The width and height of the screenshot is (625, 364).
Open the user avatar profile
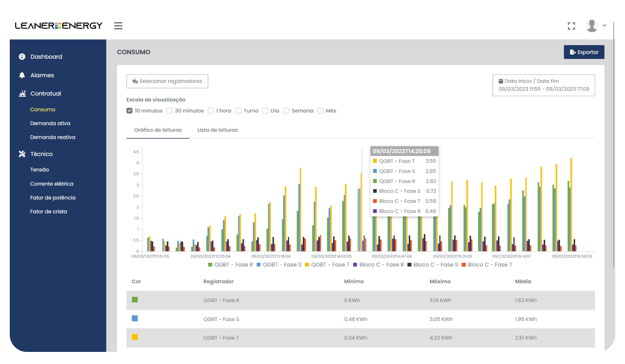(592, 26)
